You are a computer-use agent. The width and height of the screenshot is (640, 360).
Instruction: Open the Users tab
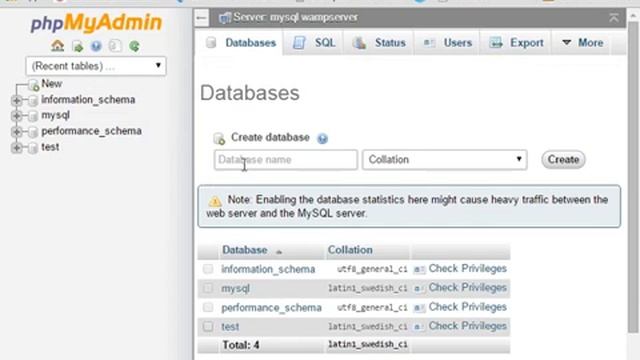point(448,42)
